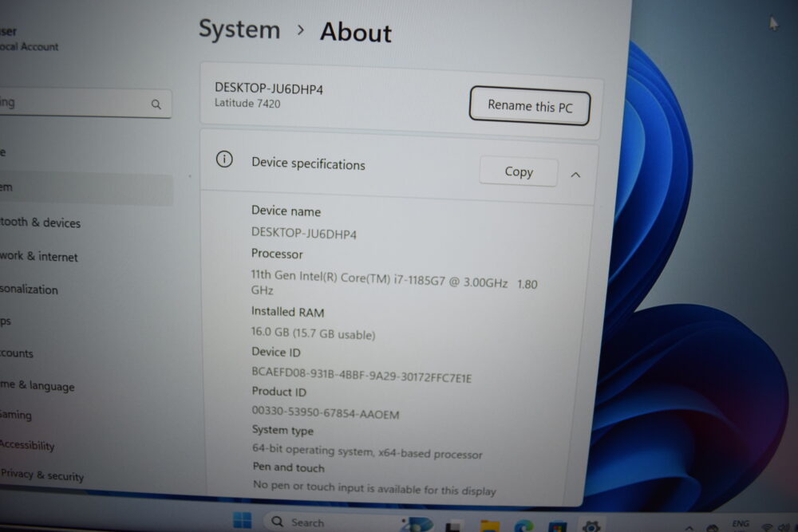Select the Device ID value BCAEFD08-931B-4BBF
Viewport: 798px width, 532px height.
click(x=361, y=375)
